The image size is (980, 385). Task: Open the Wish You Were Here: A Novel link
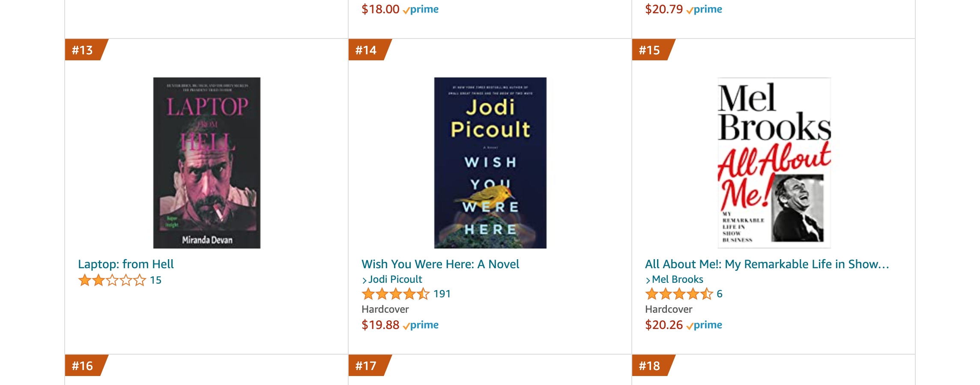pos(440,264)
